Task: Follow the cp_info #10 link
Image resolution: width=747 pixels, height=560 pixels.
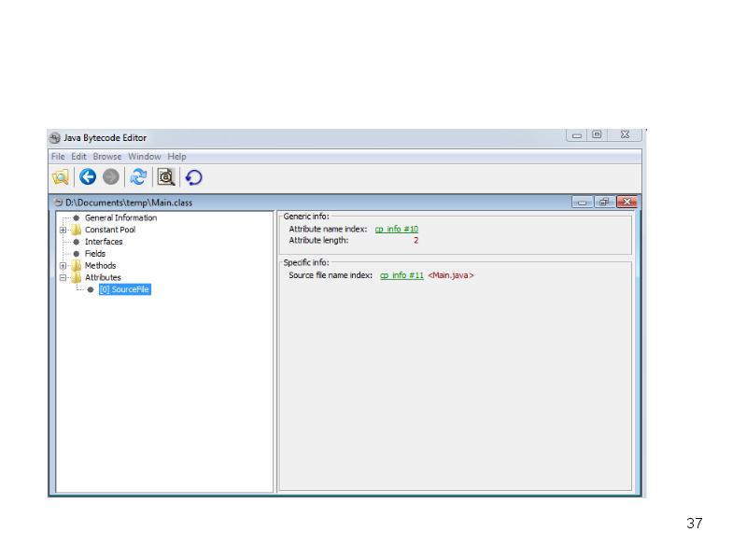Action: (x=396, y=229)
